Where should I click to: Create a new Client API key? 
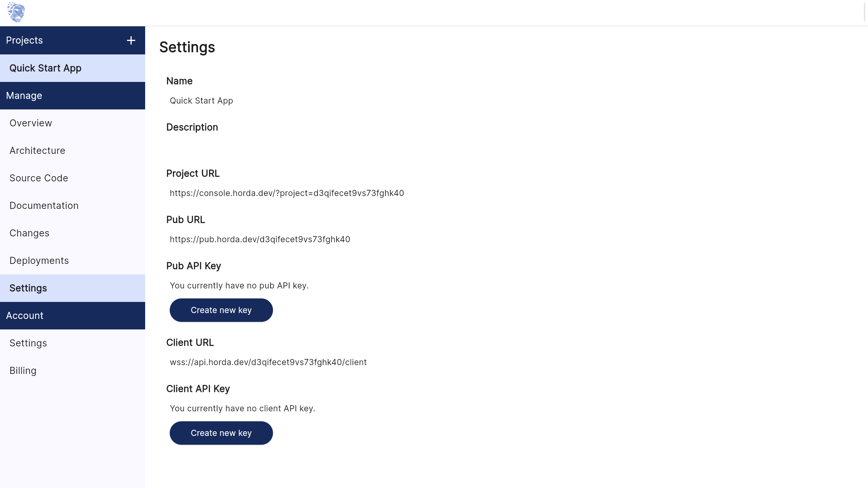tap(221, 433)
